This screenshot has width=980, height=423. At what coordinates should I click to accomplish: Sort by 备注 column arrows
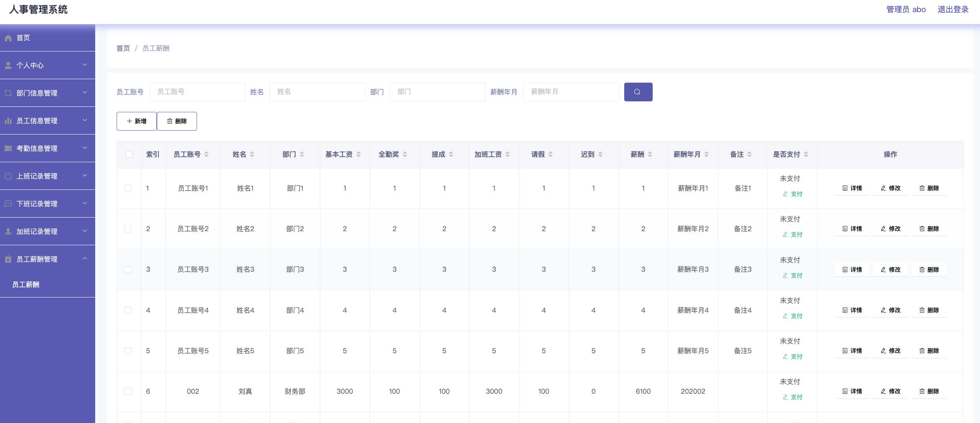click(749, 154)
